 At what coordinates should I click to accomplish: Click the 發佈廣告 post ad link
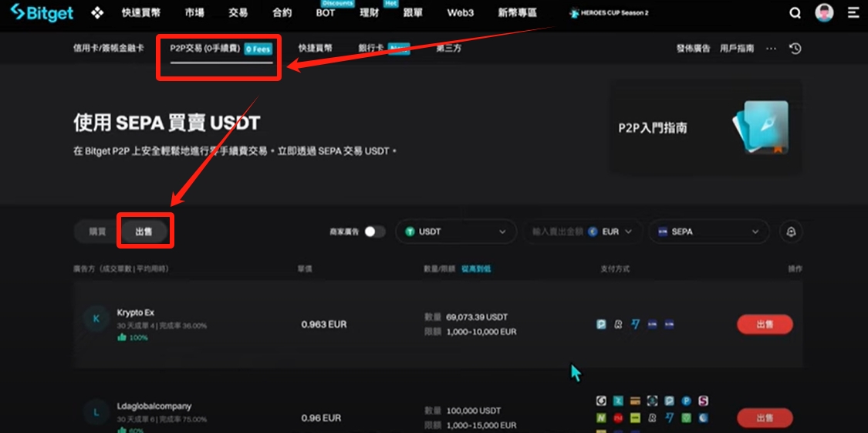click(693, 49)
